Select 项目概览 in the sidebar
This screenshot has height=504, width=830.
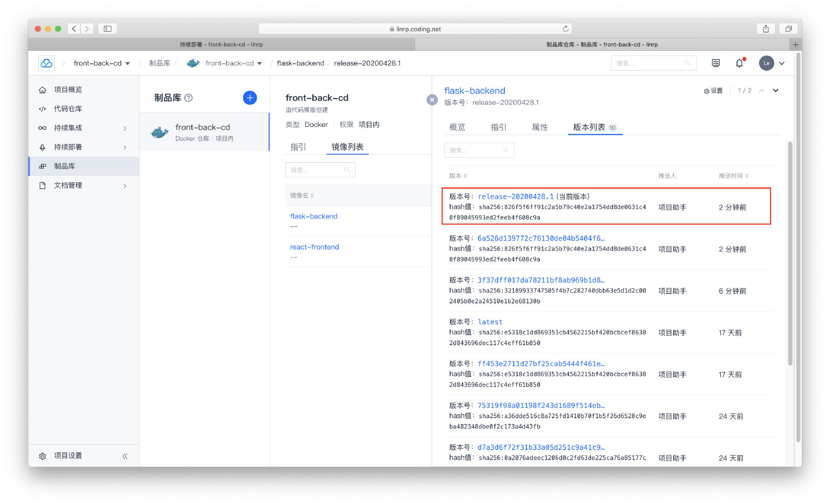tap(84, 90)
